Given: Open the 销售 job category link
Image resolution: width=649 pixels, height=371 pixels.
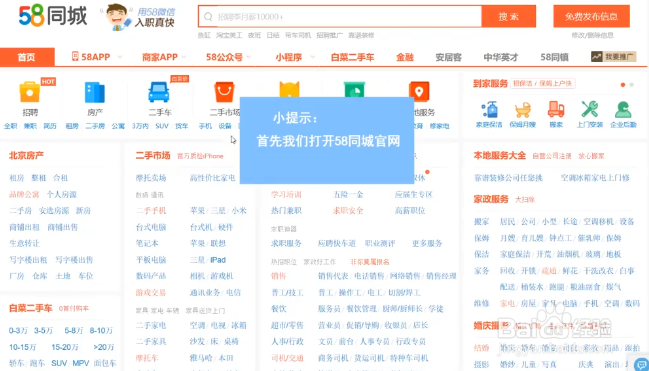Looking at the screenshot, I should (x=279, y=276).
